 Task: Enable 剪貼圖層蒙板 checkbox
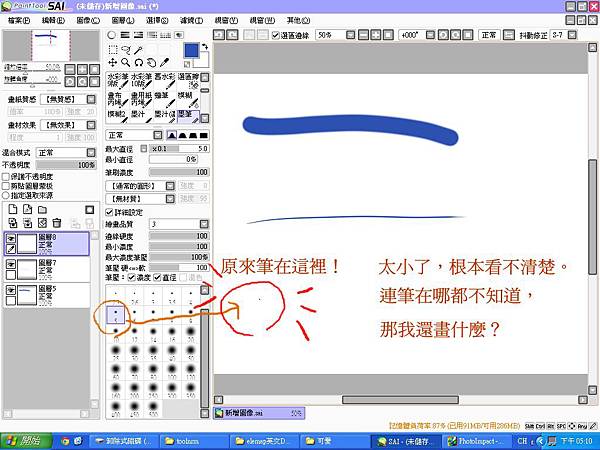pos(6,186)
